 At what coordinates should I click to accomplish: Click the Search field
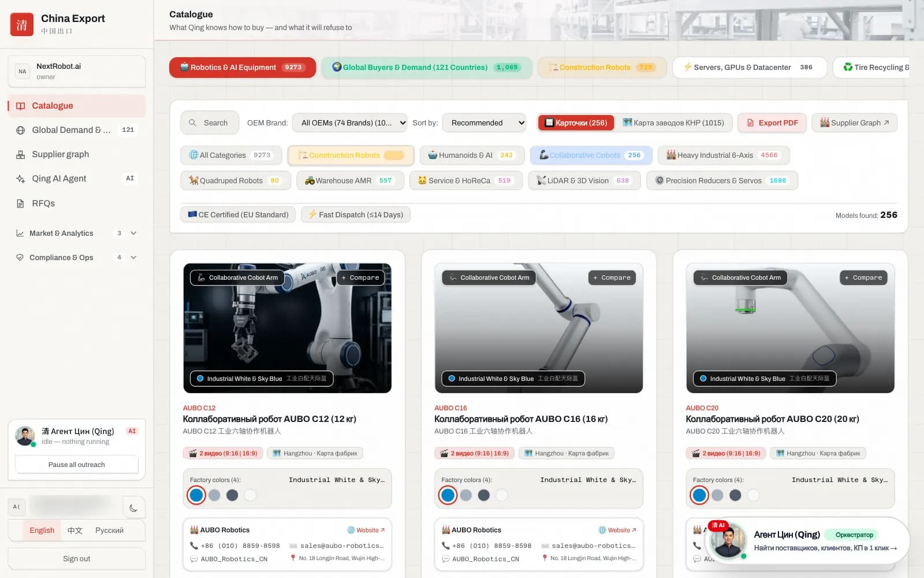pos(210,123)
